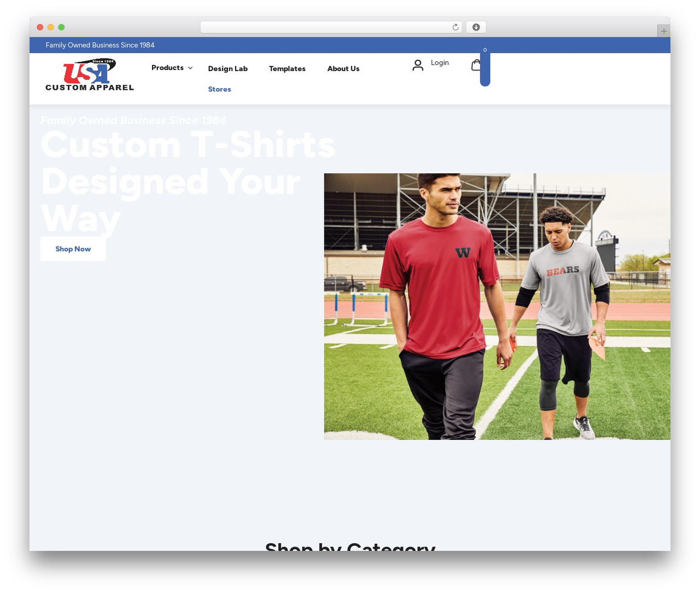The width and height of the screenshot is (700, 593).
Task: Click the browser address bar field
Action: tap(331, 27)
